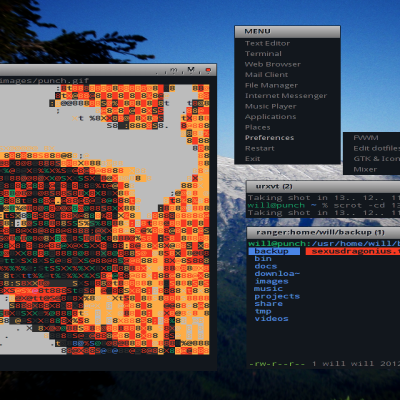Open Text Editor from the menu
Screen dimensions: 400x400
[x=267, y=43]
